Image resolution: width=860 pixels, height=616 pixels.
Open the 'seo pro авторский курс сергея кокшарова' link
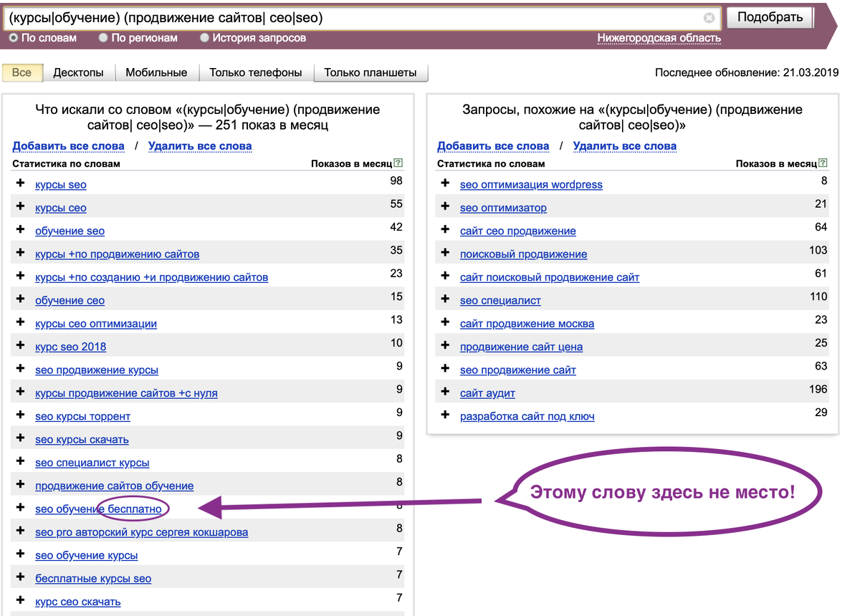point(142,532)
